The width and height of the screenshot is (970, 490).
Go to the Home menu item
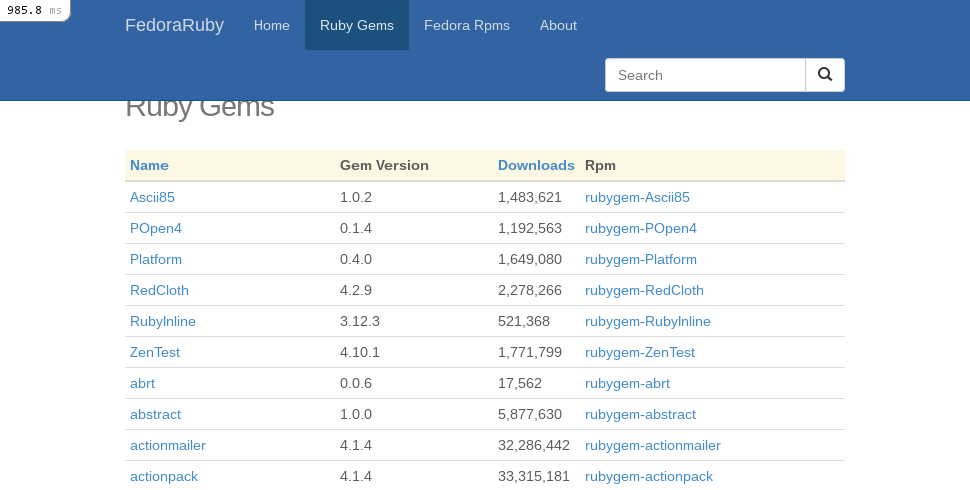pyautogui.click(x=272, y=25)
